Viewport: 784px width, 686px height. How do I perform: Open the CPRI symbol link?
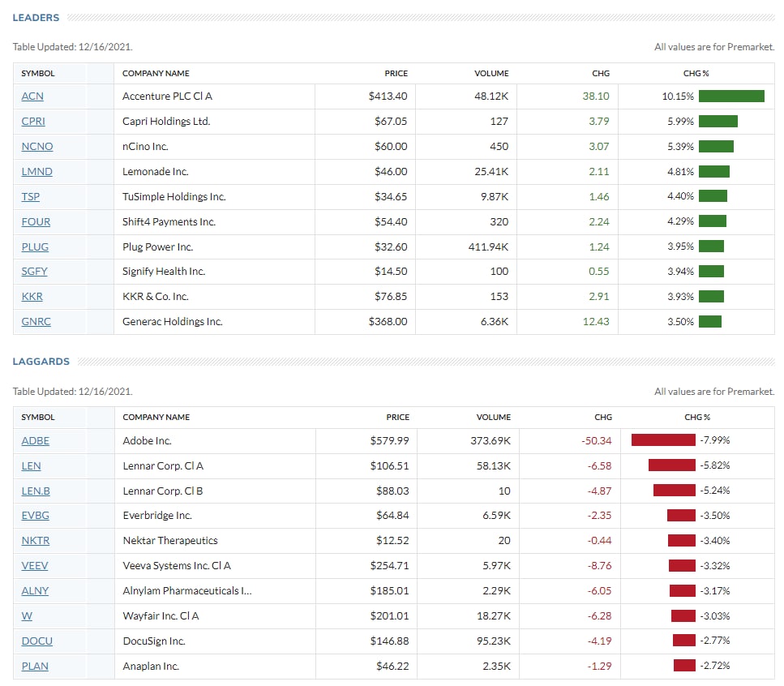[33, 122]
